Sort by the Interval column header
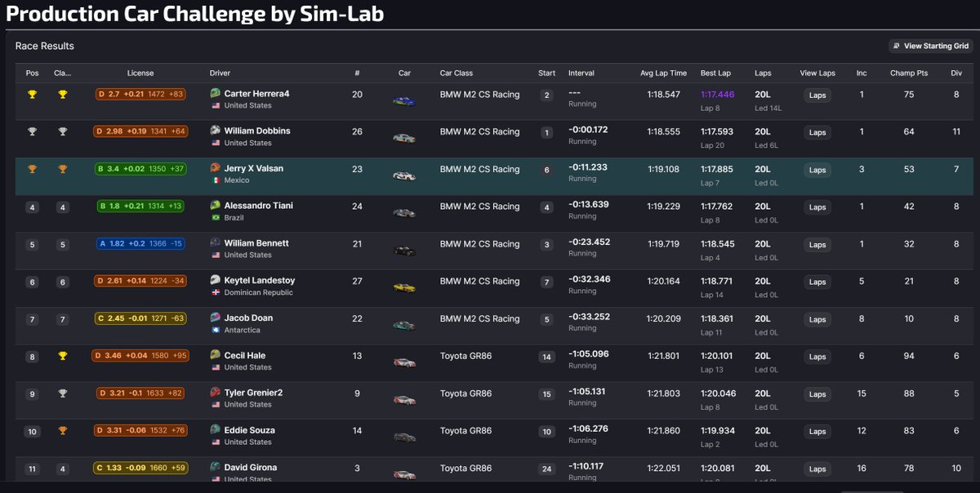This screenshot has width=980, height=493. pos(581,73)
